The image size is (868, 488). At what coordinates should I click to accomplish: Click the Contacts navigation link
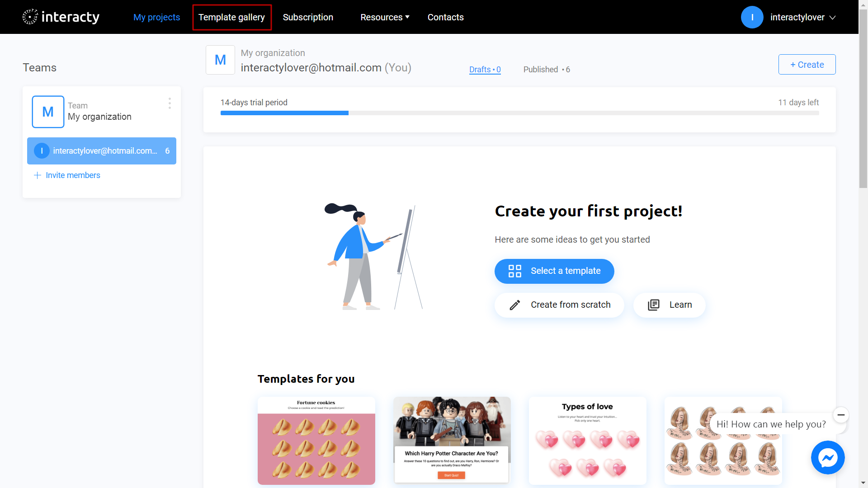446,17
